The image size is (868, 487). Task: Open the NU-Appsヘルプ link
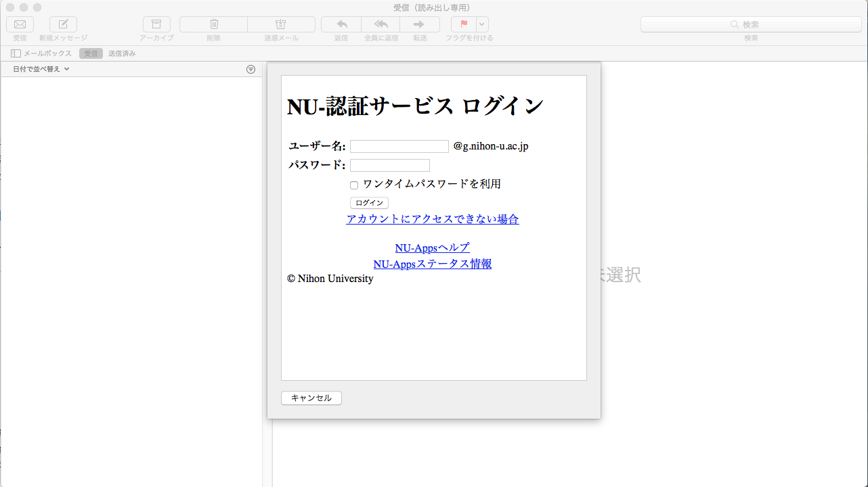click(x=433, y=248)
